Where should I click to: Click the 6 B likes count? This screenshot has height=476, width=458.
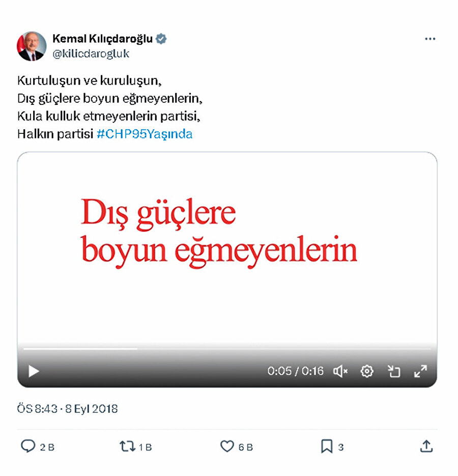click(x=246, y=447)
